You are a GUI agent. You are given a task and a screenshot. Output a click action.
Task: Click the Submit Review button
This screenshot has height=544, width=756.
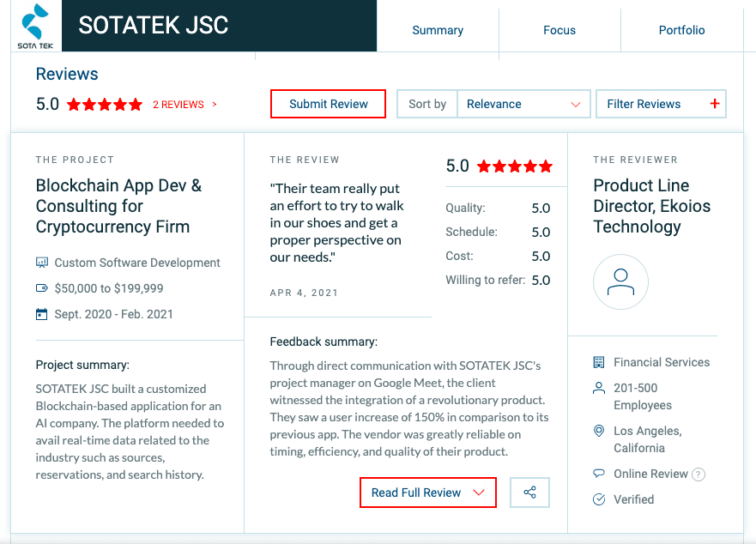pyautogui.click(x=328, y=103)
